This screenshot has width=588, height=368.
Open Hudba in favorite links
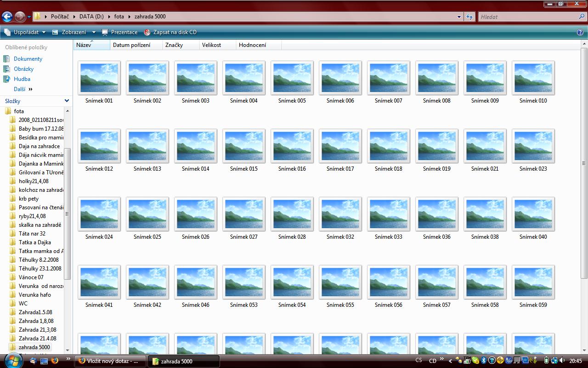coord(22,79)
